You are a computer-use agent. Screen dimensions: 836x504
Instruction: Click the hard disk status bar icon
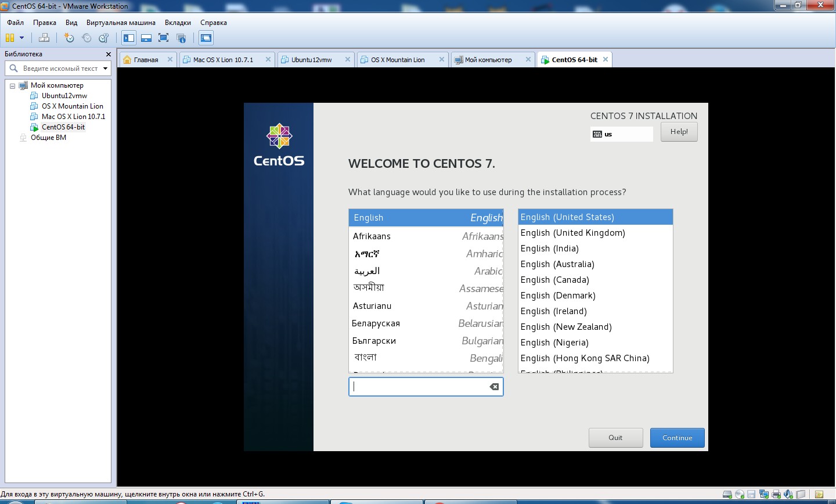tap(727, 495)
